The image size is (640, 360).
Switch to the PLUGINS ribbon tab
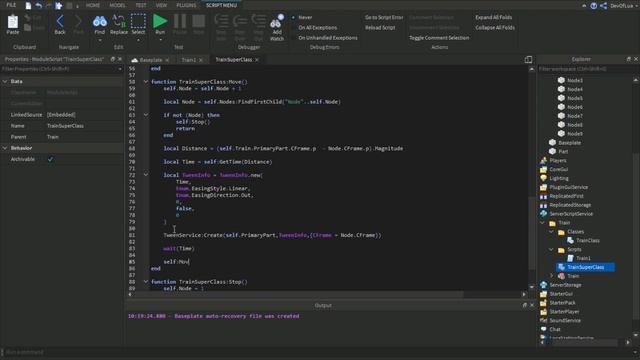186,5
